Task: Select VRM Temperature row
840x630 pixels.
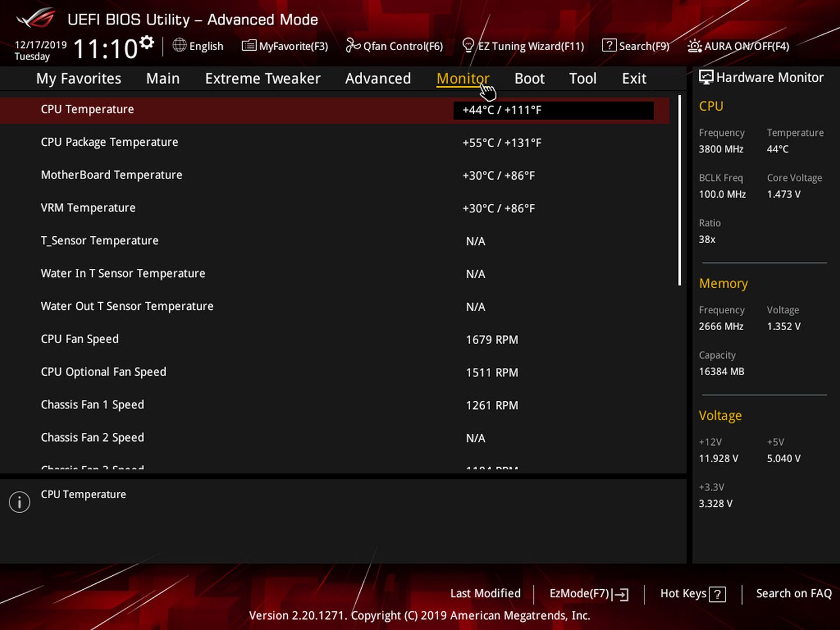Action: pyautogui.click(x=335, y=208)
